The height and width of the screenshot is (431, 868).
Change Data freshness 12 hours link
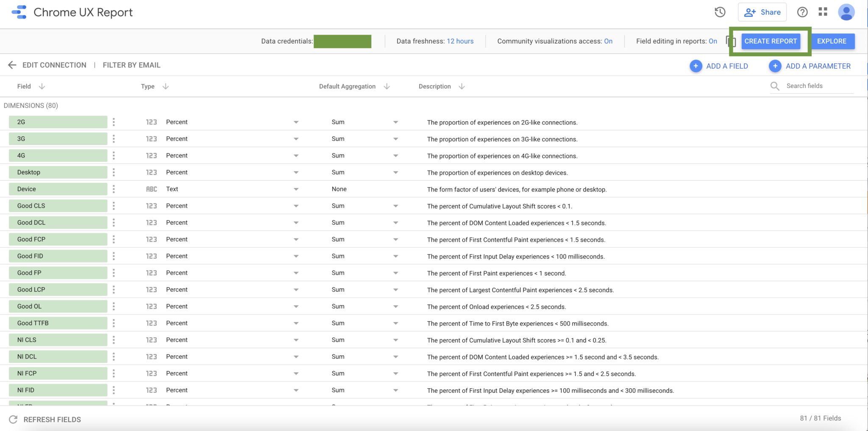click(x=460, y=41)
